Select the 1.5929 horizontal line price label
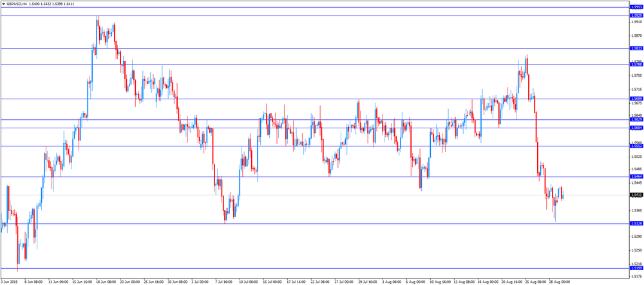The image size is (644, 285). (x=636, y=15)
